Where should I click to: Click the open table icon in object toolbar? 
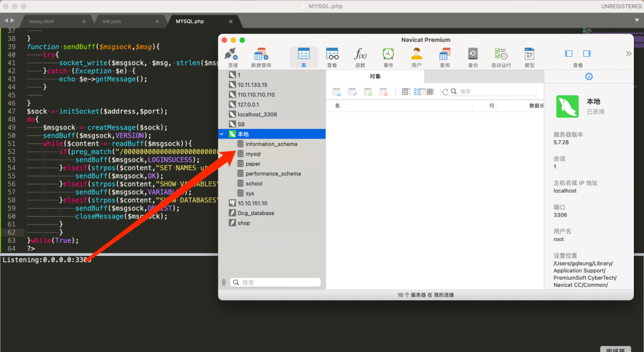pyautogui.click(x=337, y=92)
